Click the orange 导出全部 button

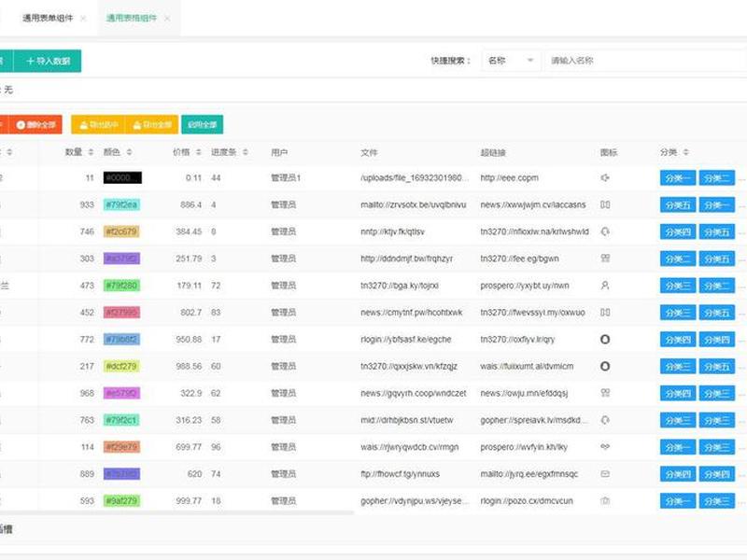[151, 125]
